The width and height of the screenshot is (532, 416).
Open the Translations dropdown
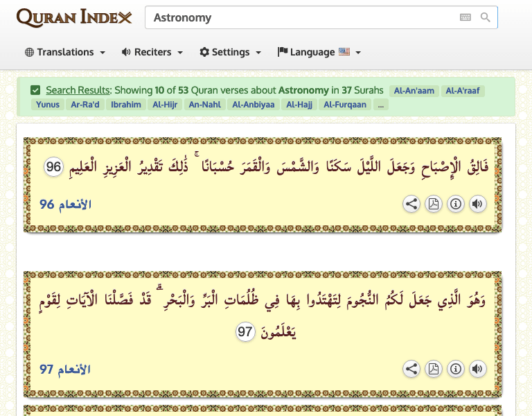point(65,52)
